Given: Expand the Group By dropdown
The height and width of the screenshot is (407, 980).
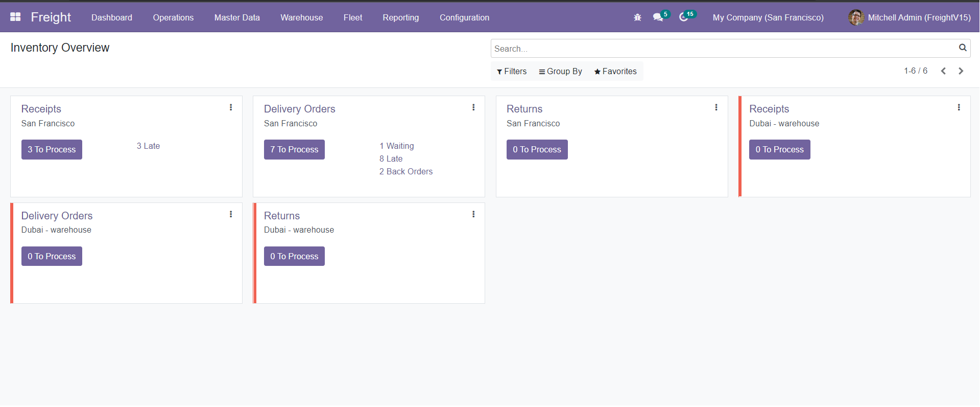Looking at the screenshot, I should 560,72.
